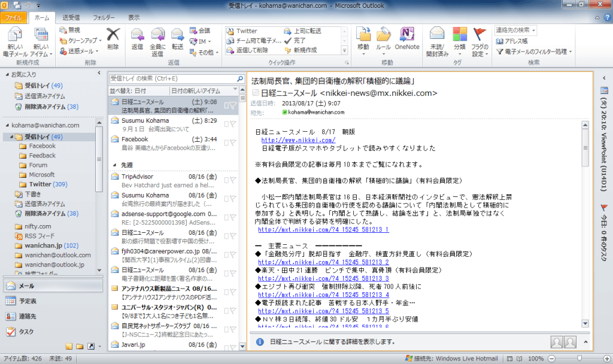Collapse the お気に入り favorites section
Screen dimensions: 613x364
[x=7, y=74]
